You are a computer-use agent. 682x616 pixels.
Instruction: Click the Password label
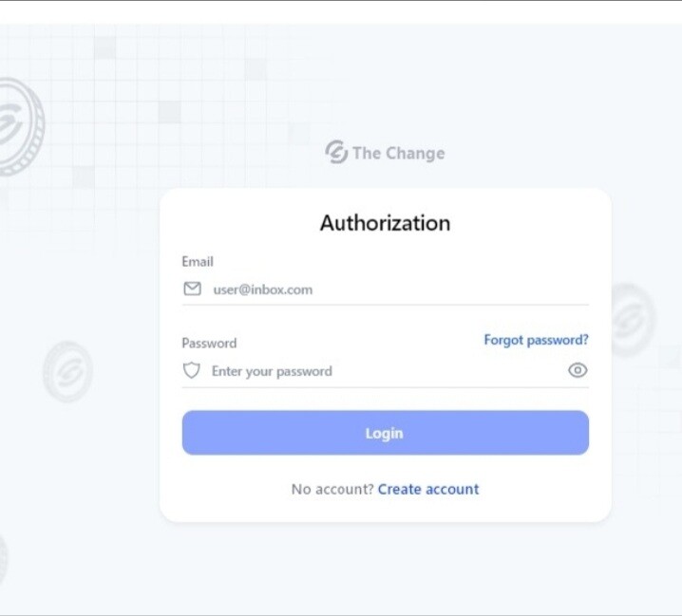[209, 344]
